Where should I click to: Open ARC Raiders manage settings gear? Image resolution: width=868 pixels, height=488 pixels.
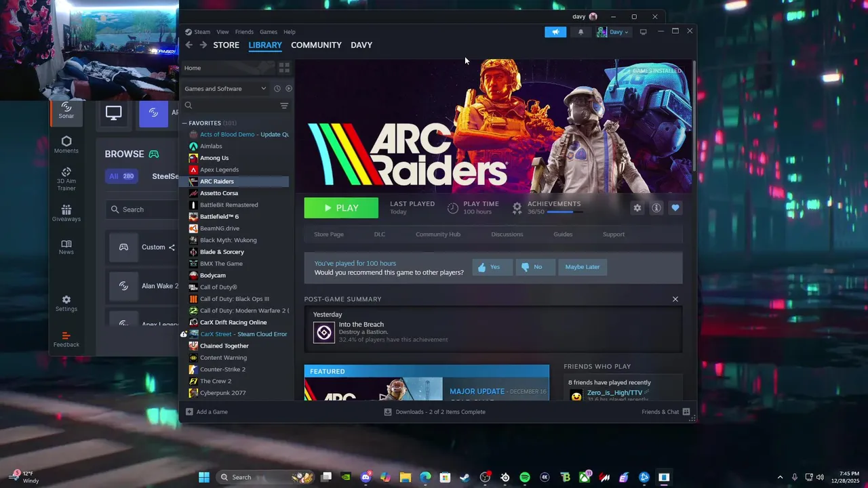(x=637, y=208)
